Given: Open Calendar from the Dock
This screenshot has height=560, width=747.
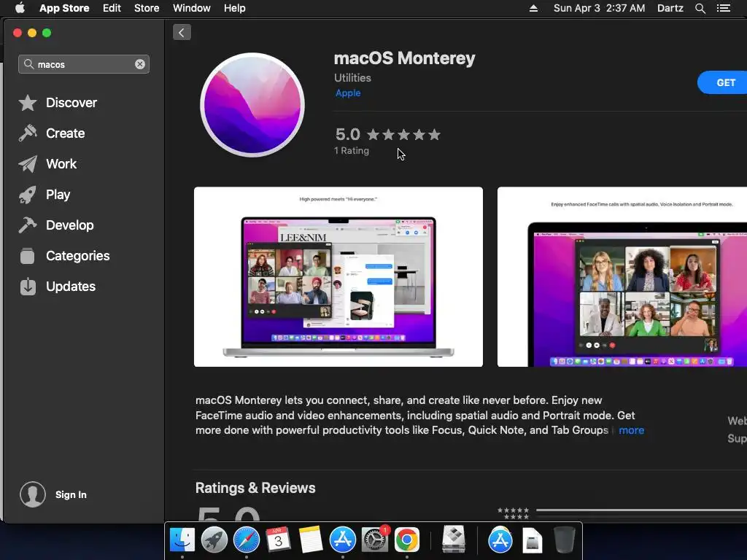Looking at the screenshot, I should click(278, 540).
